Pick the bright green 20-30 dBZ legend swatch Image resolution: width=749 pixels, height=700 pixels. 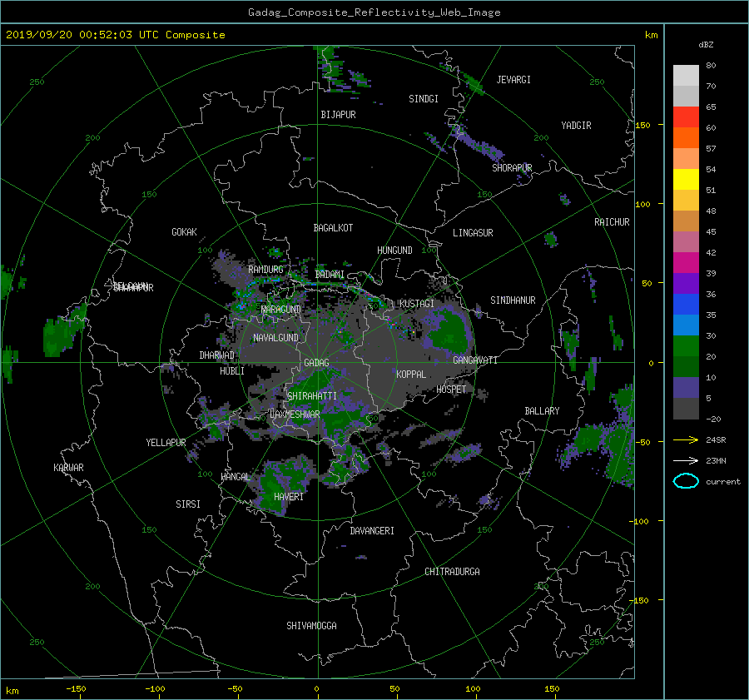[686, 345]
